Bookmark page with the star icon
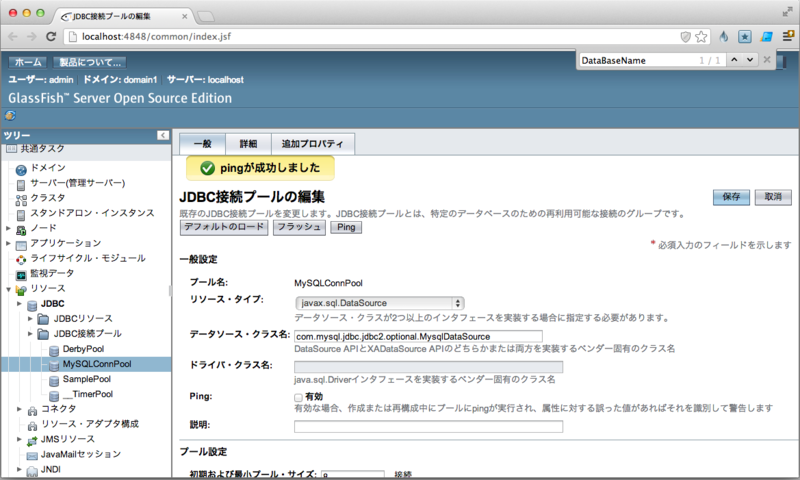Viewport: 800px width, 480px height. tap(701, 36)
